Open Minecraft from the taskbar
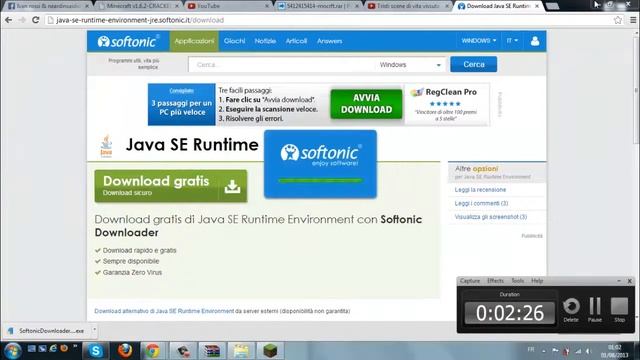The image size is (640, 360). (270, 351)
